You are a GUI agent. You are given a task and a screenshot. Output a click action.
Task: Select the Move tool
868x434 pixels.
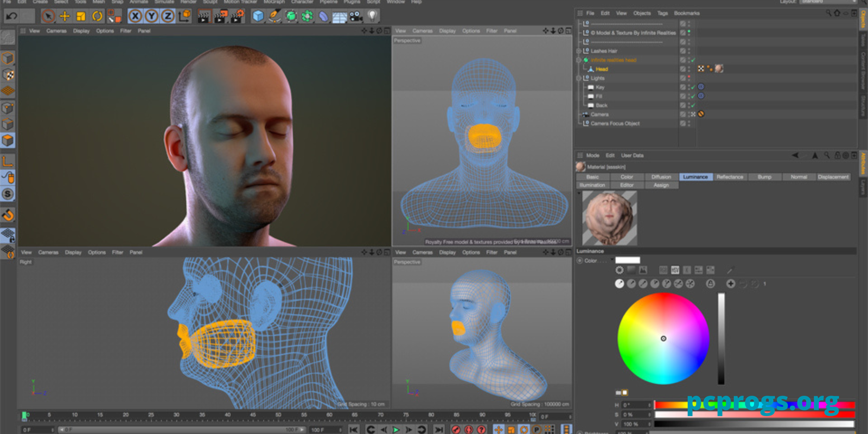(65, 16)
